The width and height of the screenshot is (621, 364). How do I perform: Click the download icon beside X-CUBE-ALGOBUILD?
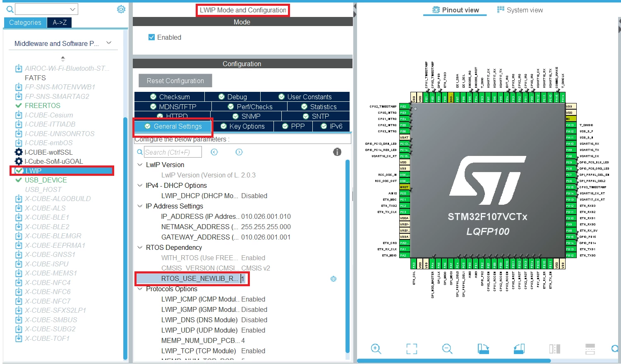(x=19, y=199)
